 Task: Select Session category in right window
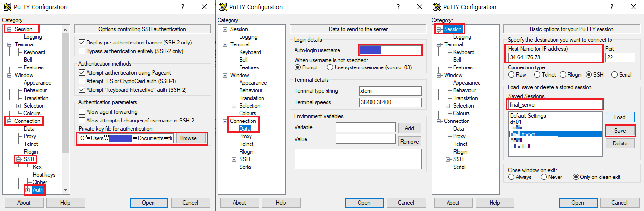[453, 29]
